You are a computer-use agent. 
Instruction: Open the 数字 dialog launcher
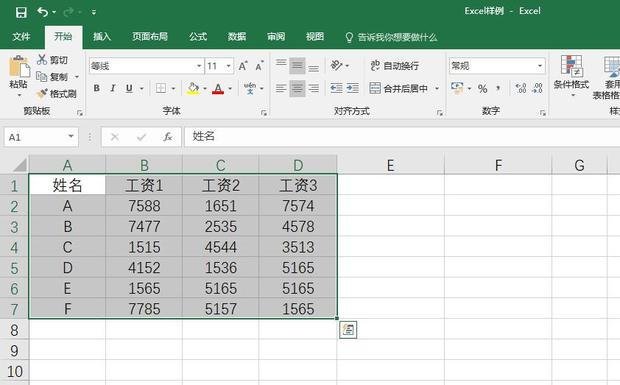[x=543, y=113]
